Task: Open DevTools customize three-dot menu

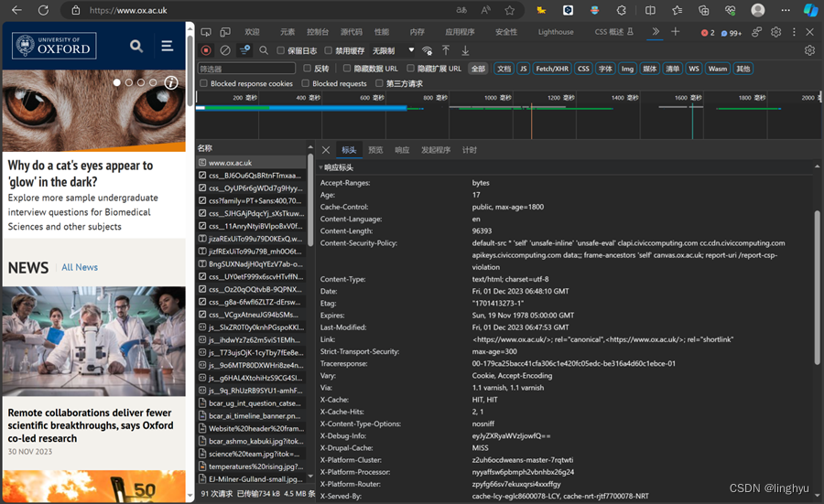Action: tap(794, 32)
